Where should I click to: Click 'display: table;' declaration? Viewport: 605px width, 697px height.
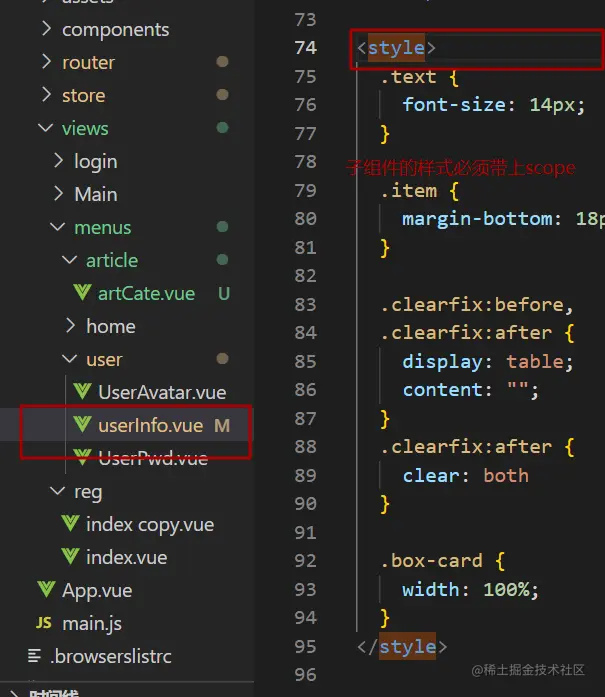pos(488,362)
